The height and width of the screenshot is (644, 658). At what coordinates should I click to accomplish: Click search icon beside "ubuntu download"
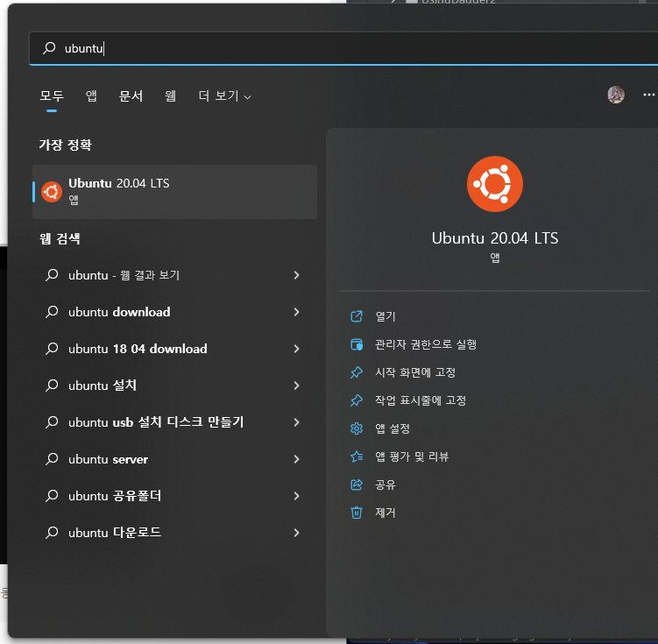(x=52, y=311)
